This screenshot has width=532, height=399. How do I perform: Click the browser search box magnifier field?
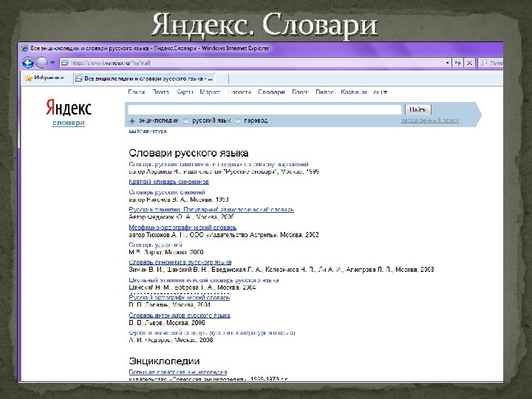[491, 63]
